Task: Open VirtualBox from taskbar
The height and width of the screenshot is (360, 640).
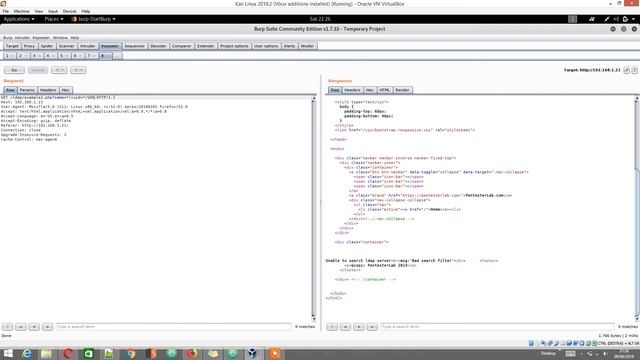Action: (252, 353)
